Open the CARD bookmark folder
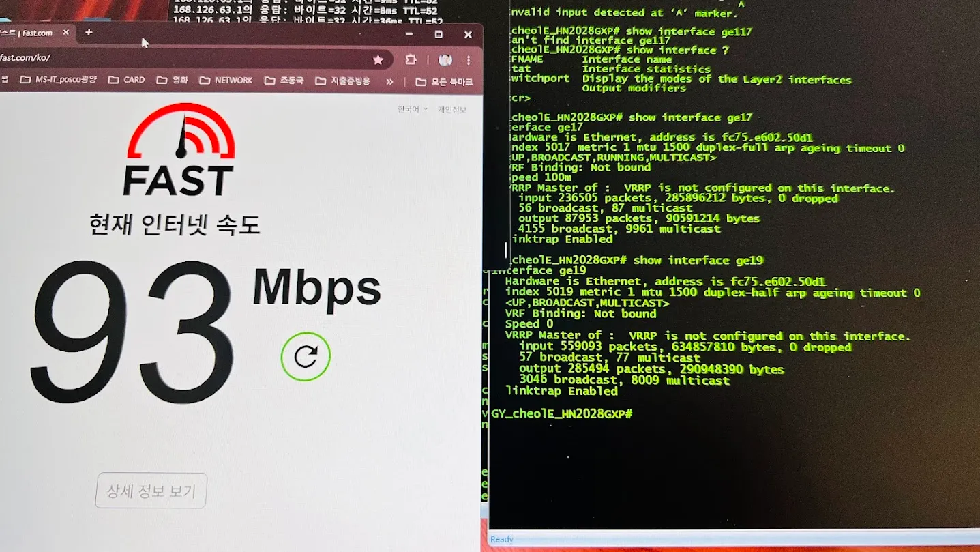 pos(127,81)
